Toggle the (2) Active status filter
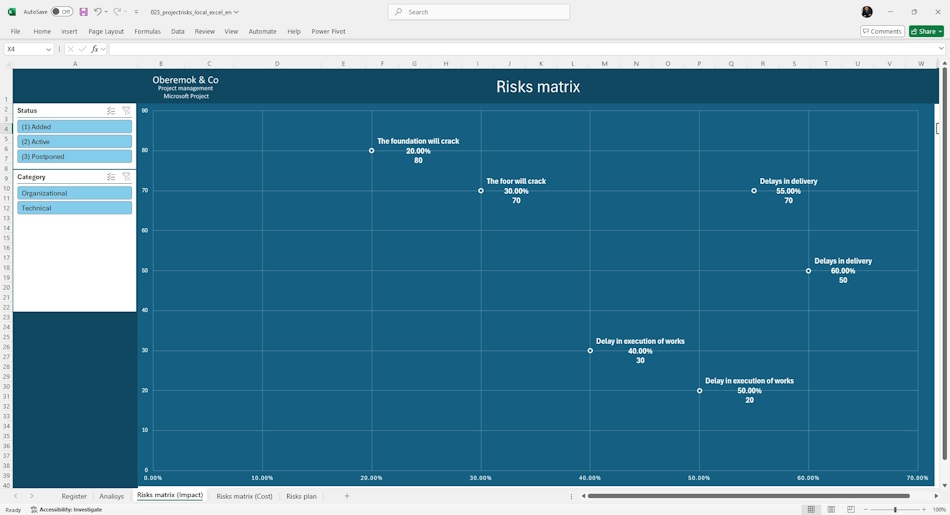This screenshot has width=950, height=515. pos(75,142)
